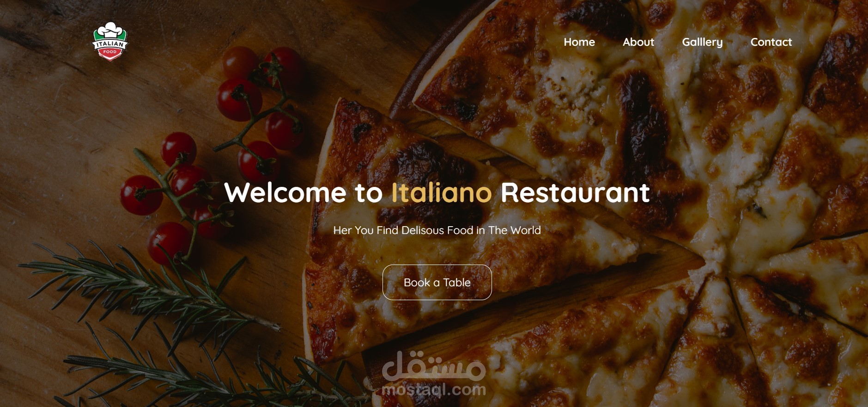Image resolution: width=868 pixels, height=407 pixels.
Task: Click the mostaql.com watermark text
Action: [434, 389]
